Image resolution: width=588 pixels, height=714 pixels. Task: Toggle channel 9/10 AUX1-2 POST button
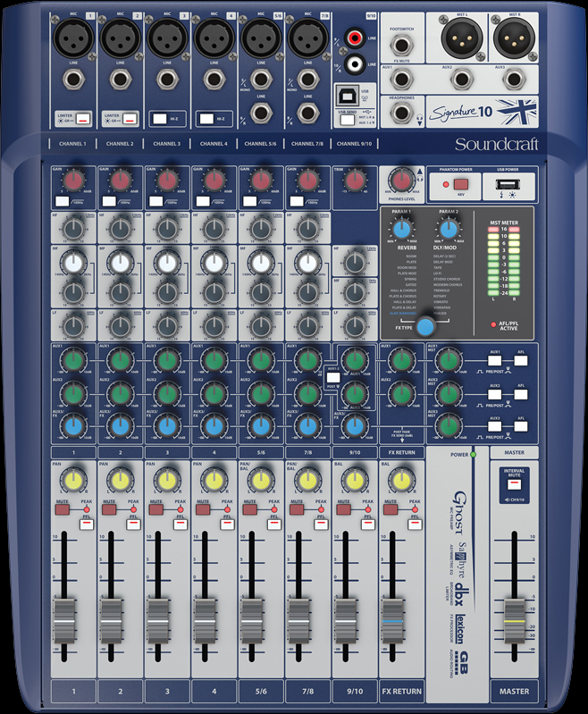pyautogui.click(x=333, y=377)
